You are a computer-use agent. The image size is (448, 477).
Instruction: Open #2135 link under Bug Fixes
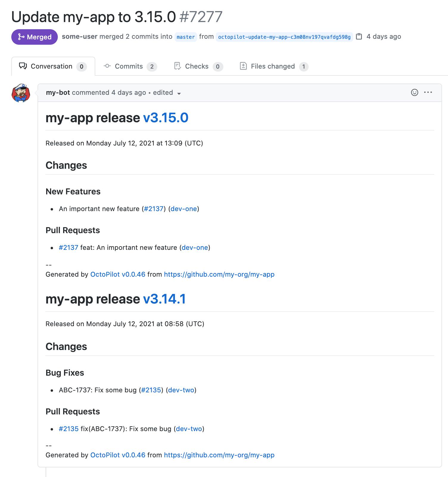coord(151,390)
